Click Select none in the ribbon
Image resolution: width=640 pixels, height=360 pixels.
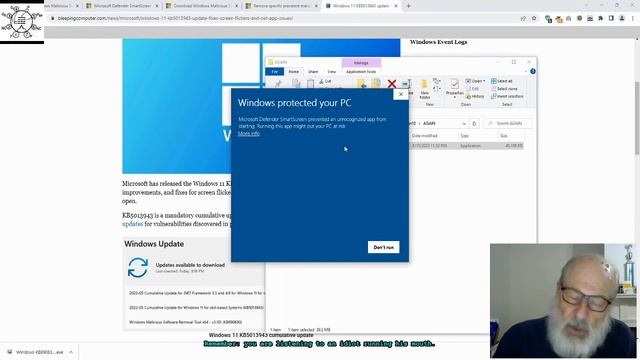504,89
